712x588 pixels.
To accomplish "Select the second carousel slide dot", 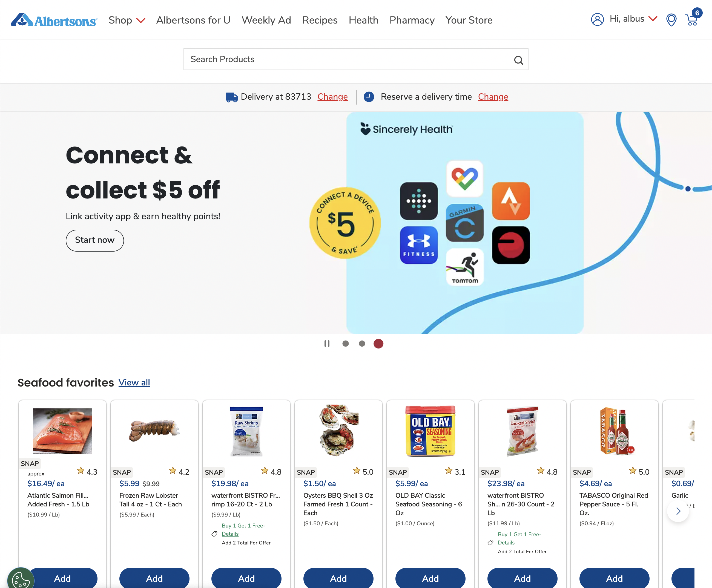I will pyautogui.click(x=362, y=344).
